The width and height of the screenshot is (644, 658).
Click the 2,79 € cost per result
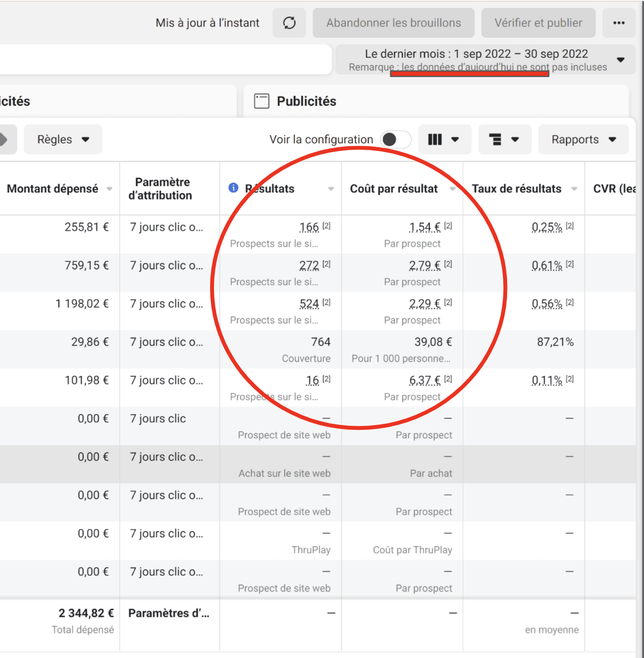[424, 265]
